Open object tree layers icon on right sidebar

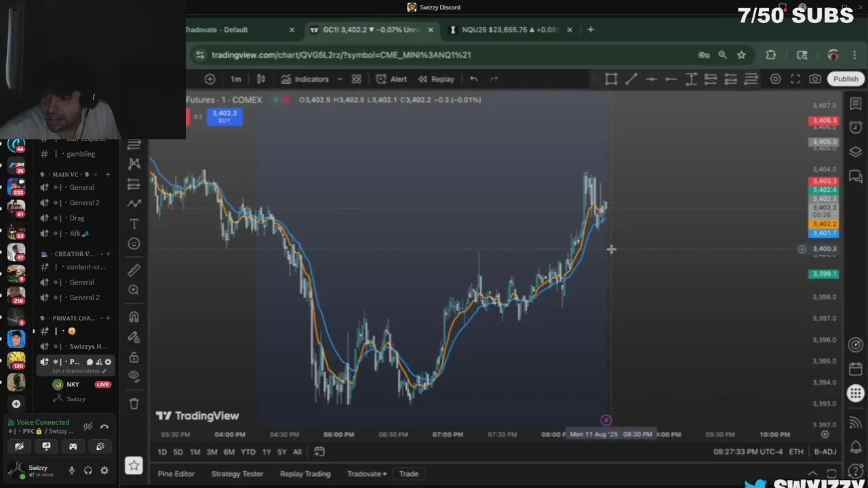tap(855, 152)
